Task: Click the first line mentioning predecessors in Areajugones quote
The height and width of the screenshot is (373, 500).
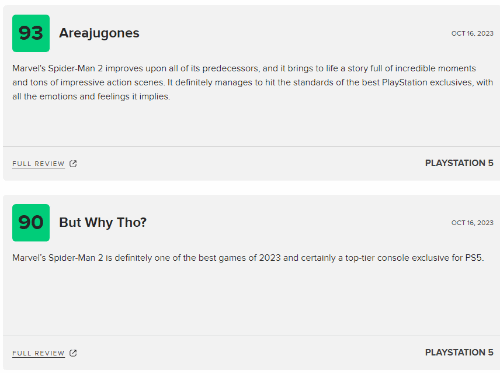Action: tap(244, 68)
